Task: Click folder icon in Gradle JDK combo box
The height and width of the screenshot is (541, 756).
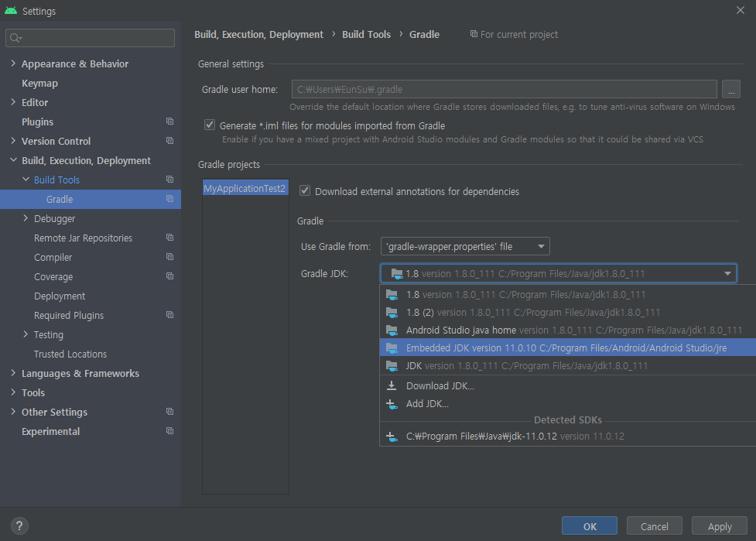Action: tap(397, 274)
